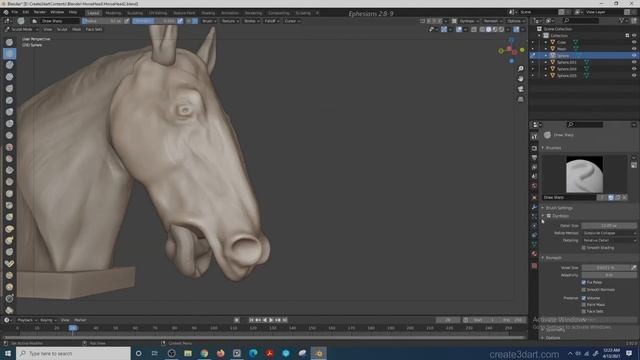
Task: Switch to the Sculpting workspace tab
Action: click(135, 13)
